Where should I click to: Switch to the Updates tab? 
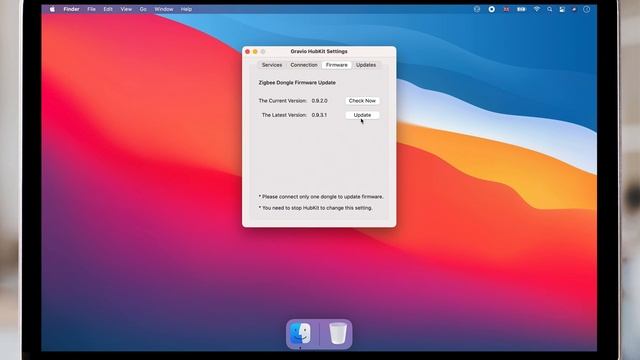(366, 65)
